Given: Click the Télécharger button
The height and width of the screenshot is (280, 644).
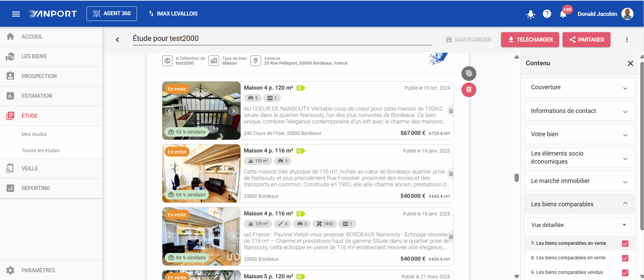Looking at the screenshot, I should tap(530, 40).
